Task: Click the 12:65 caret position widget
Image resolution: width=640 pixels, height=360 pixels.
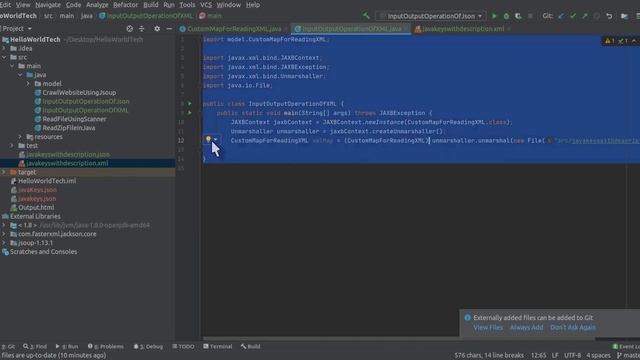Action: tap(538, 355)
